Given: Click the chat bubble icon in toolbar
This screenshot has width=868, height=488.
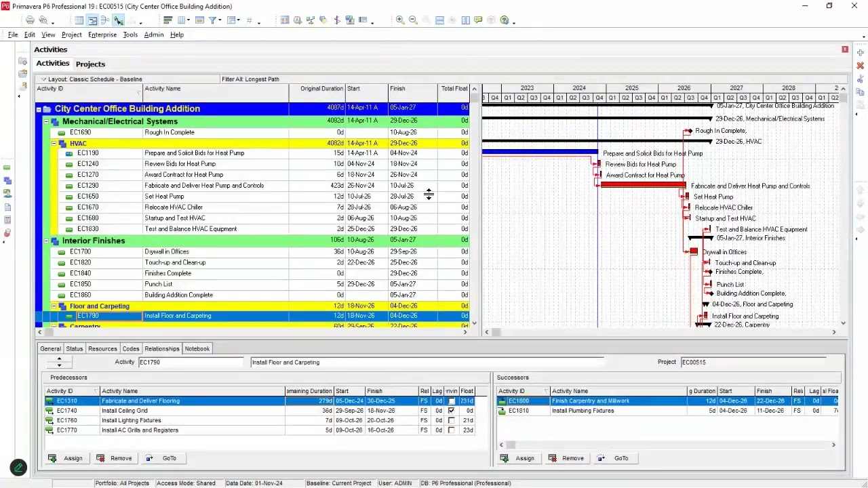Looking at the screenshot, I should pyautogui.click(x=478, y=20).
